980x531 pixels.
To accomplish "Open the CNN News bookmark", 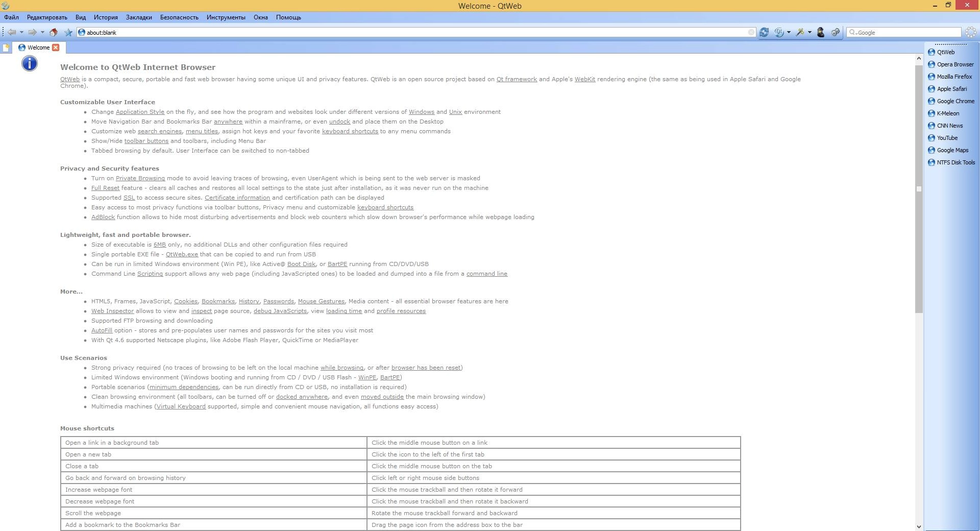I will point(945,126).
